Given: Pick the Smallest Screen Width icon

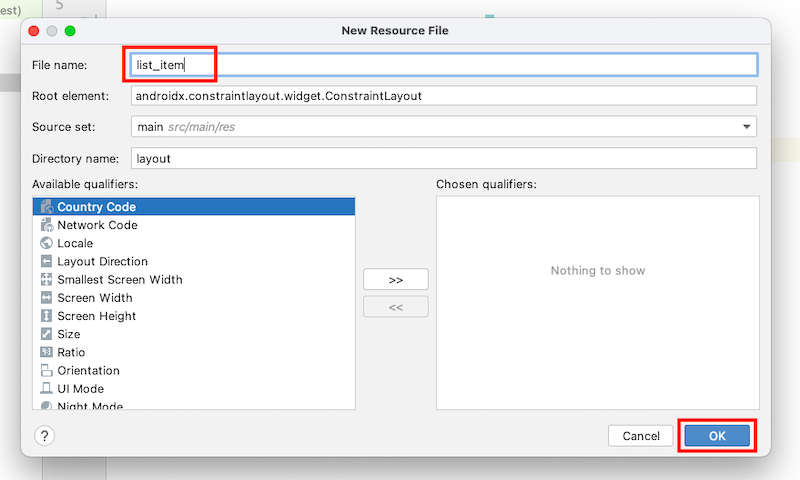Looking at the screenshot, I should tap(46, 280).
